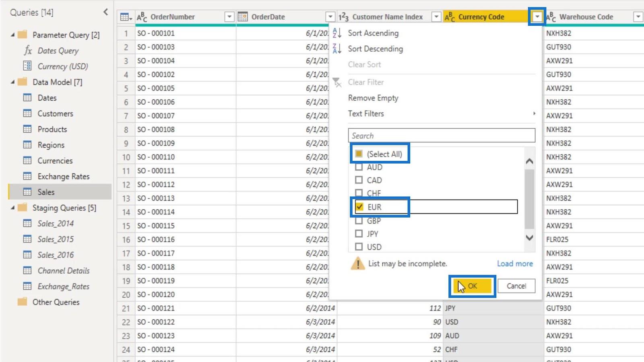The image size is (644, 362).
Task: Toggle the (Select All) checkbox
Action: [359, 154]
